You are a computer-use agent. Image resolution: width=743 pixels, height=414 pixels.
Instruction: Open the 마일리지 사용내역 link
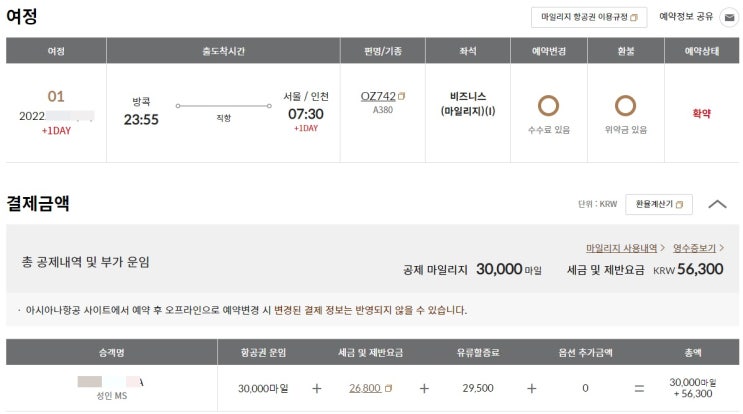point(621,247)
